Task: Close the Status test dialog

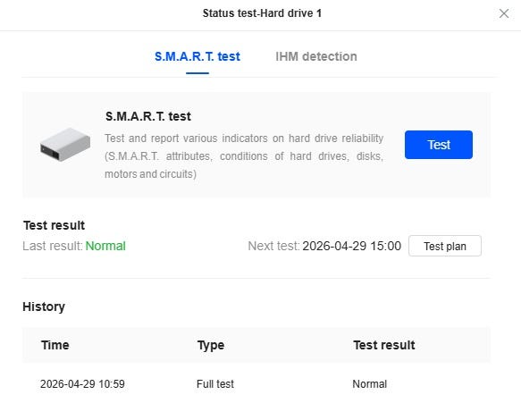Action: [504, 13]
